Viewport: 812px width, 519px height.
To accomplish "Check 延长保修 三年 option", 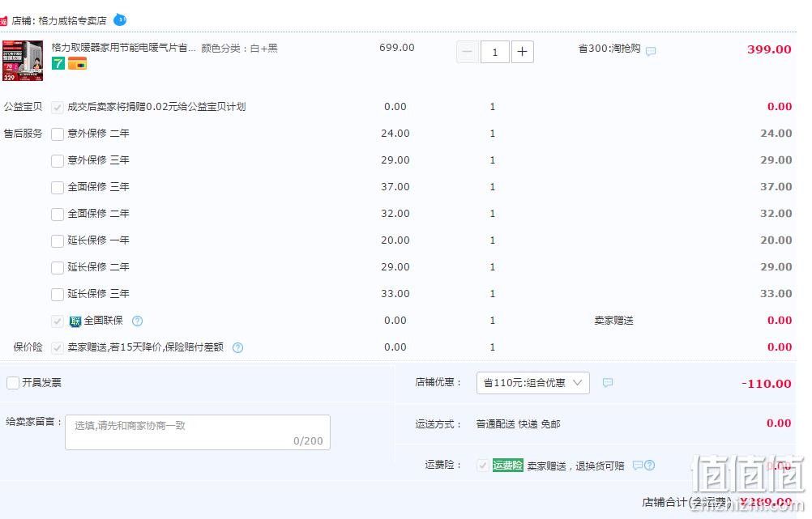I will click(58, 295).
